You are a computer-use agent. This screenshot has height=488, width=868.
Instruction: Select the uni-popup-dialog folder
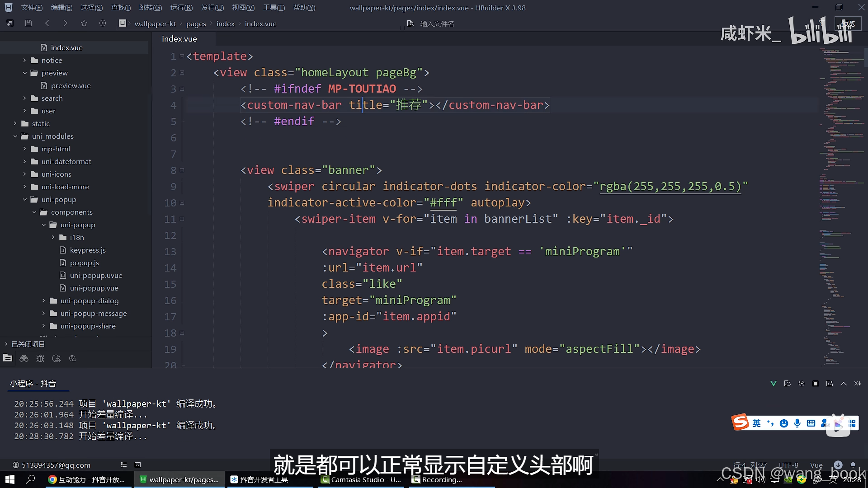coord(90,300)
